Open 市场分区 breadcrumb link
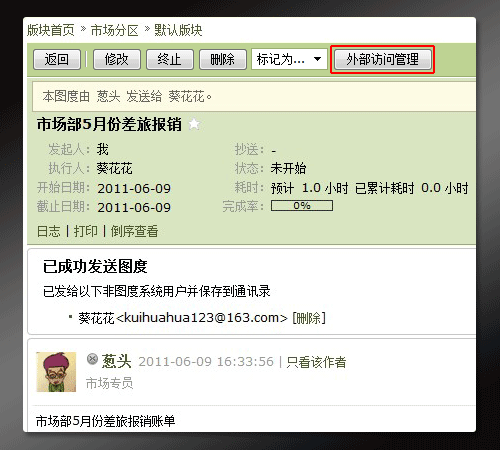The width and height of the screenshot is (501, 451). 114,30
